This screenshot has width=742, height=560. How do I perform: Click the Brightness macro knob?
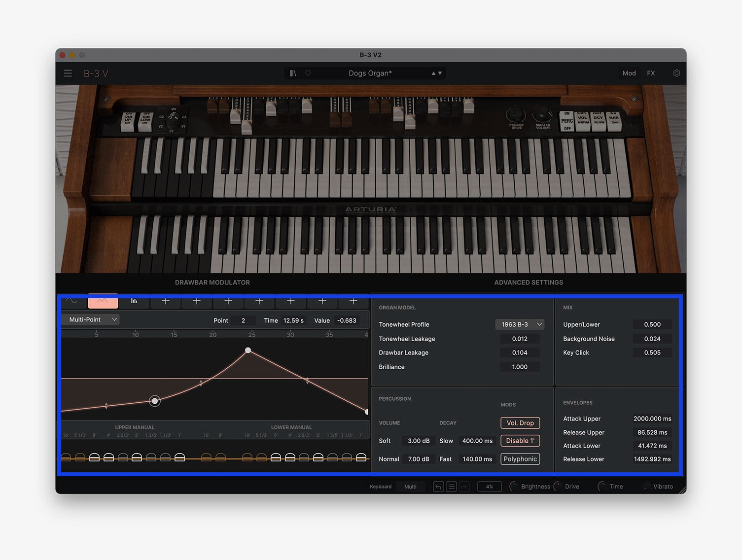click(514, 487)
